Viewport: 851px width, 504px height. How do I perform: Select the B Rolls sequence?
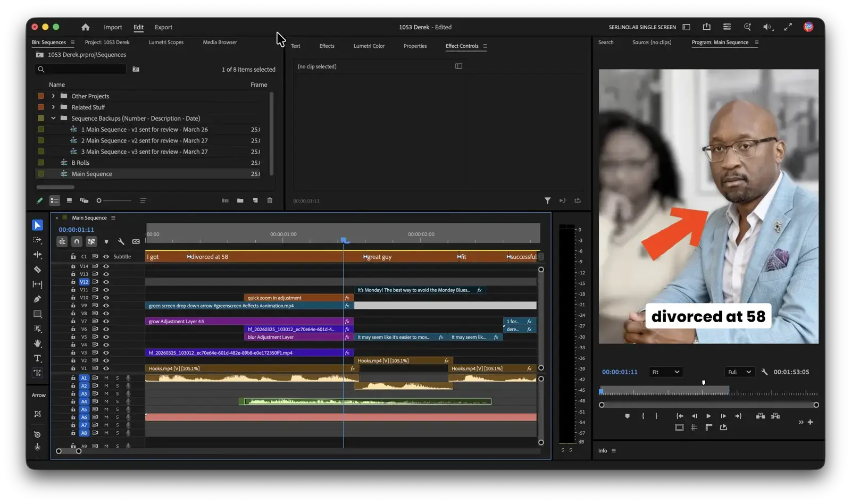(x=80, y=163)
